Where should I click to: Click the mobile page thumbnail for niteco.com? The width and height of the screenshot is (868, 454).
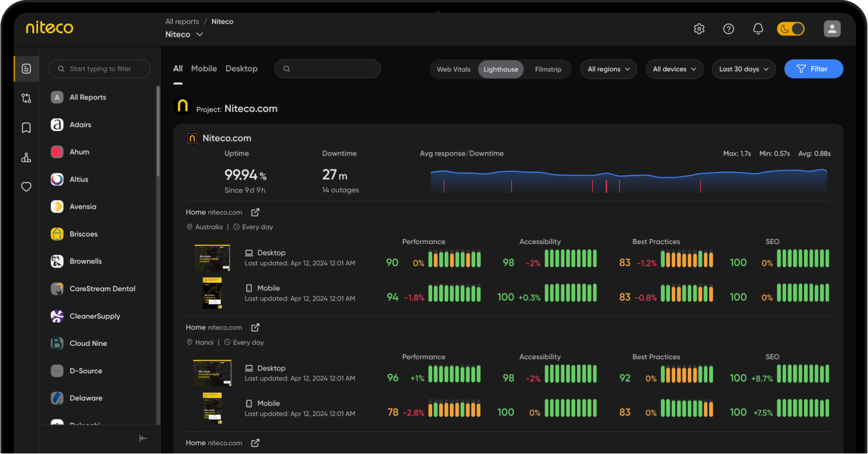click(x=212, y=293)
